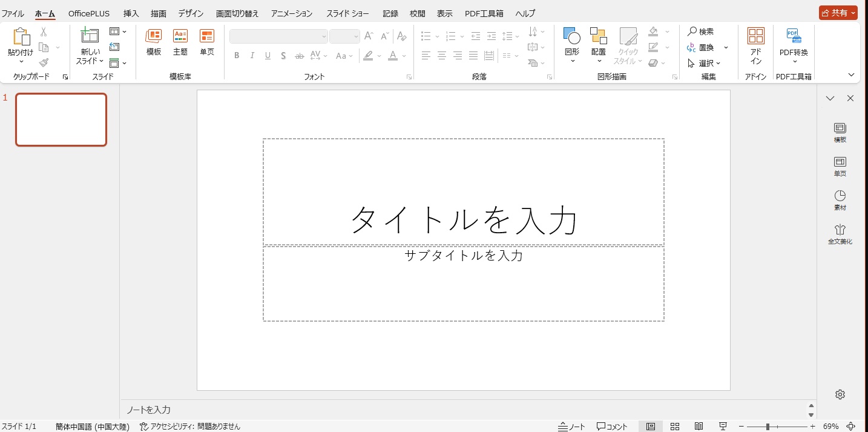This screenshot has width=868, height=432.
Task: Toggle right text alignment
Action: coord(458,56)
